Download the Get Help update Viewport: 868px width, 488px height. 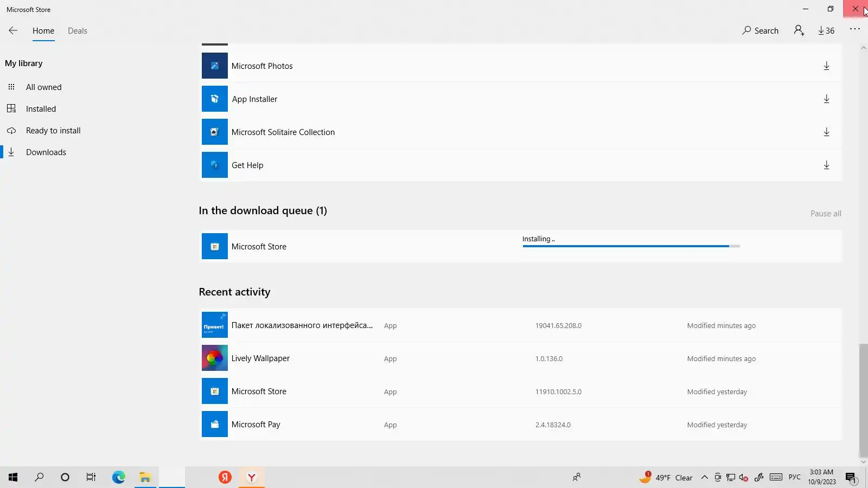click(826, 165)
